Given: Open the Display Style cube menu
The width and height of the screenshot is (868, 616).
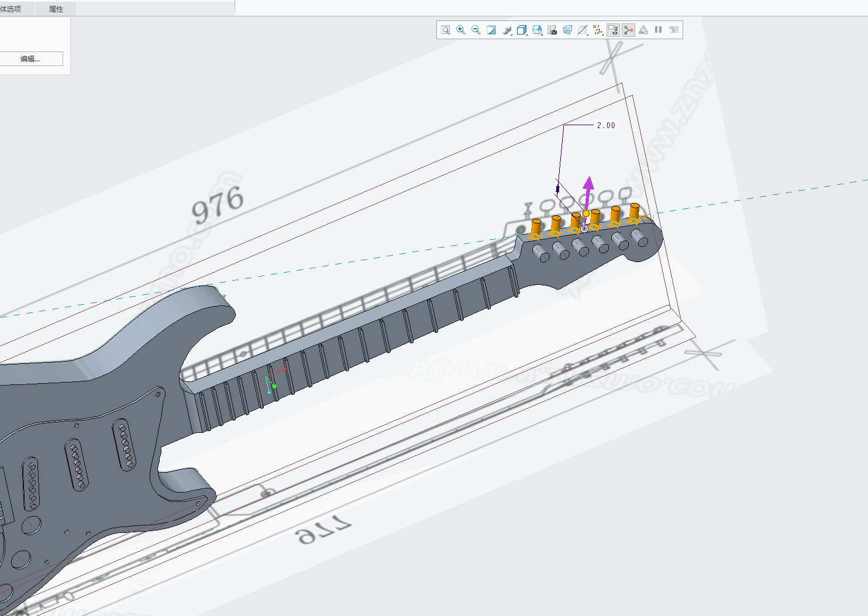Looking at the screenshot, I should coord(522,30).
